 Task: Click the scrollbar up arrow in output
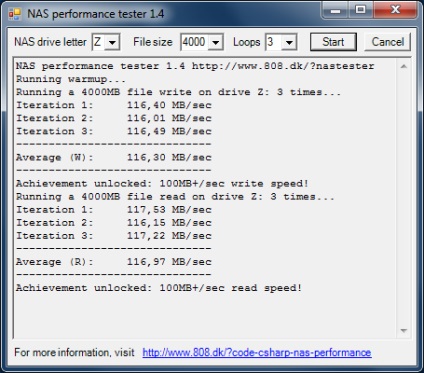404,66
